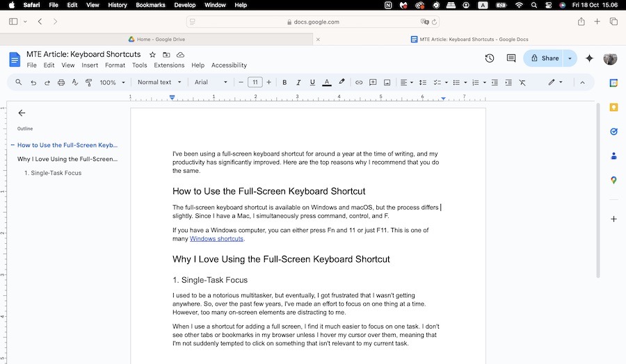The height and width of the screenshot is (364, 626).
Task: Open the Docs File menu
Action: coord(31,65)
